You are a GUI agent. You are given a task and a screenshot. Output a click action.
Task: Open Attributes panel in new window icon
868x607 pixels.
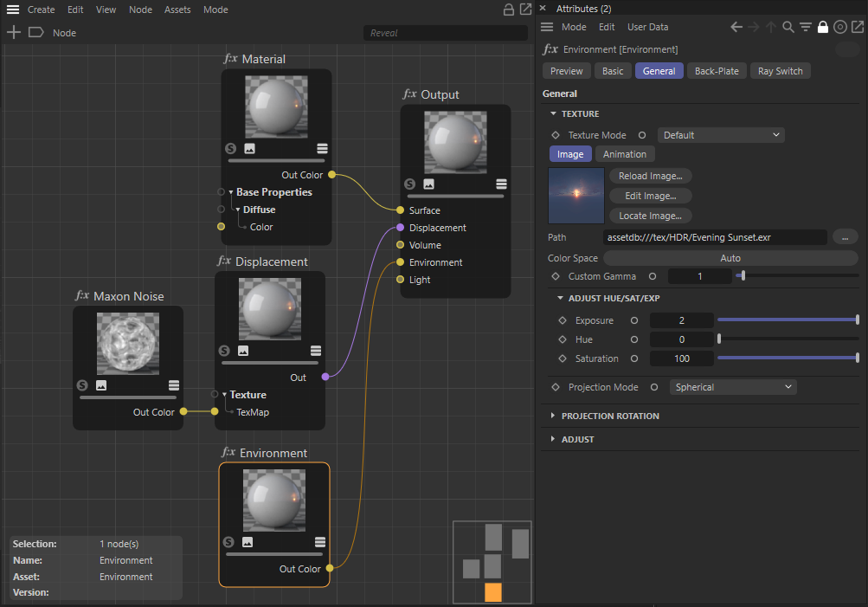pos(857,27)
